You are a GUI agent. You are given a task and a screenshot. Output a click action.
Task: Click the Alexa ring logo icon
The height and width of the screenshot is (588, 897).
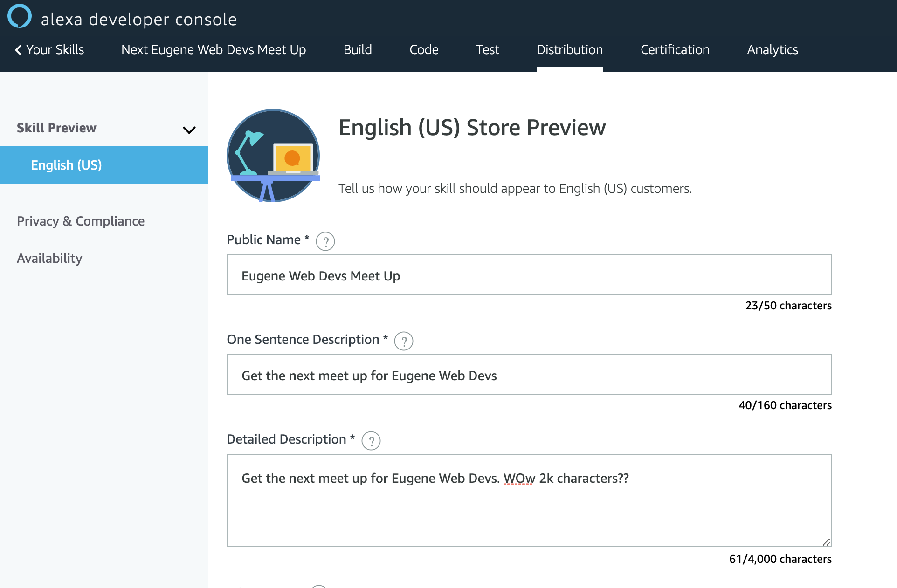[x=20, y=16]
